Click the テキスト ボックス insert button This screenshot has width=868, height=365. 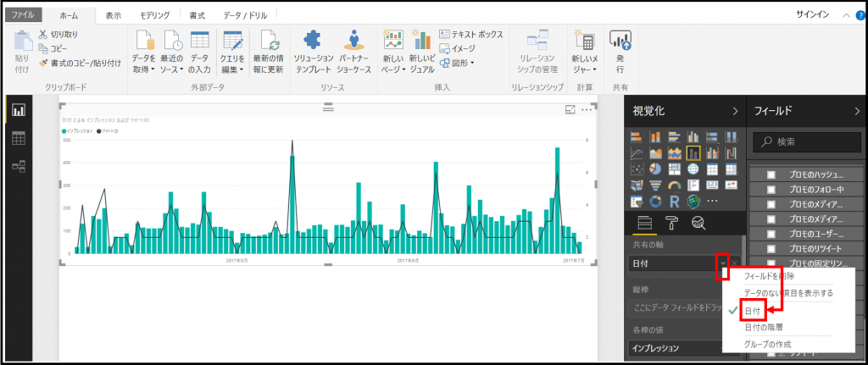(x=471, y=34)
